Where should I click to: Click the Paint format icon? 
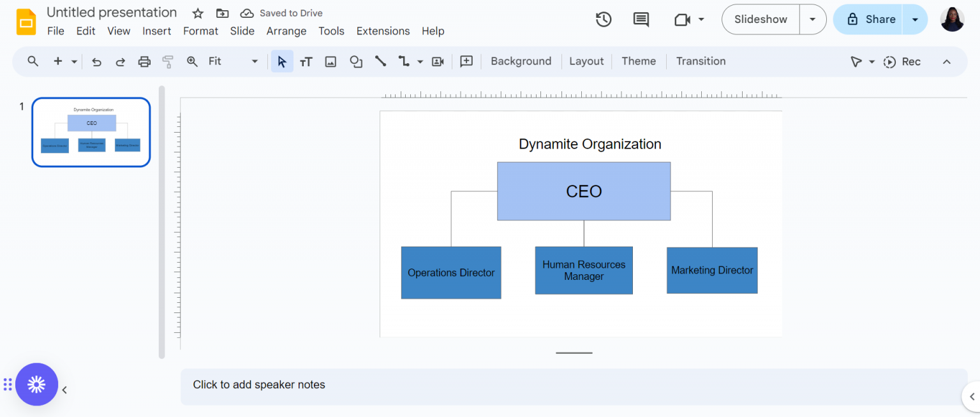pos(167,61)
